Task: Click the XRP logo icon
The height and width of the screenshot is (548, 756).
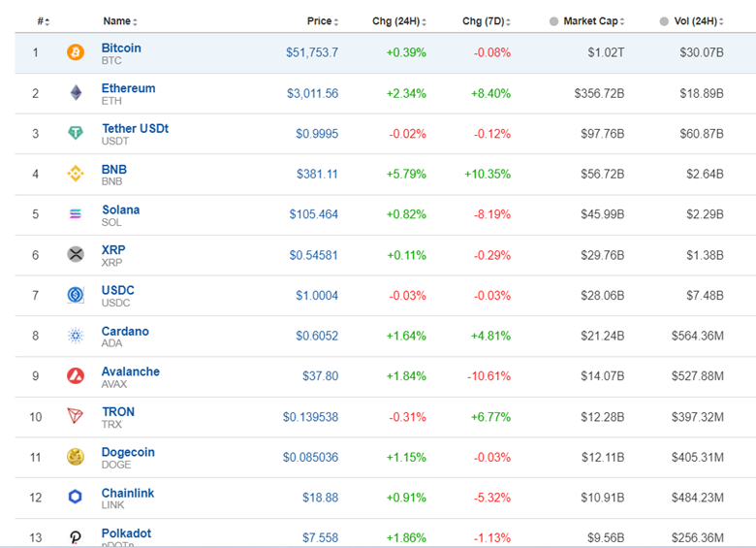Action: (76, 254)
